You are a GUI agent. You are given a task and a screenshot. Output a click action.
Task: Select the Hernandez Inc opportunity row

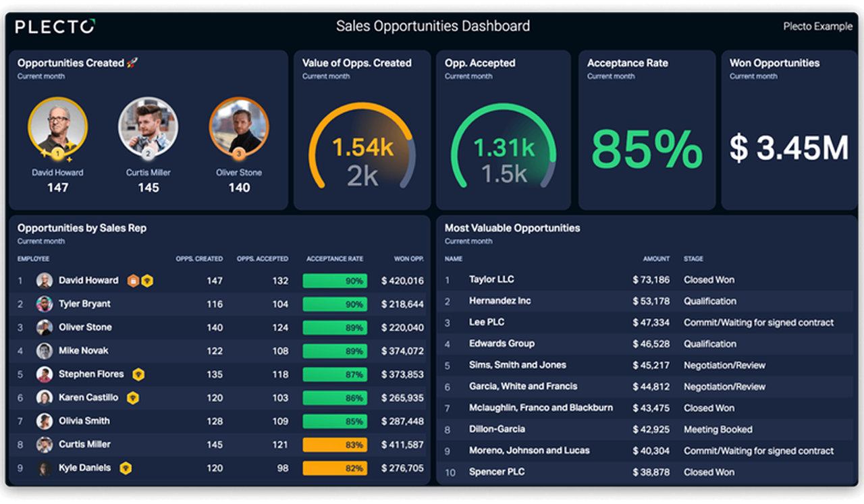(x=500, y=301)
